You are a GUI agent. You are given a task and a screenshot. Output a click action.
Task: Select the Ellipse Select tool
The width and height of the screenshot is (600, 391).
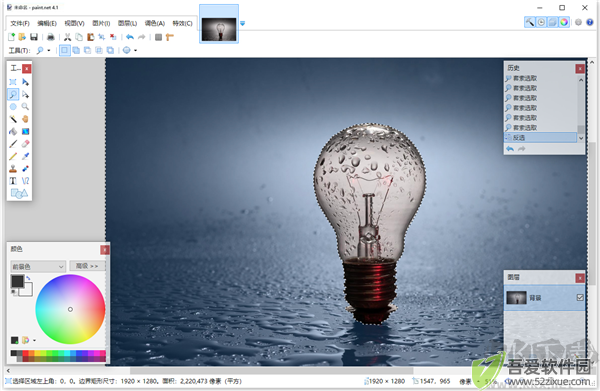tap(13, 107)
